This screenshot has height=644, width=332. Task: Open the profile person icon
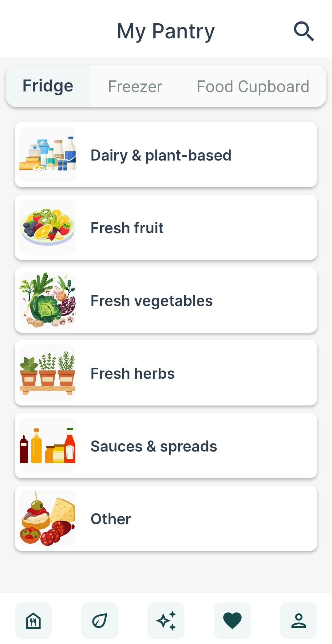pyautogui.click(x=299, y=620)
